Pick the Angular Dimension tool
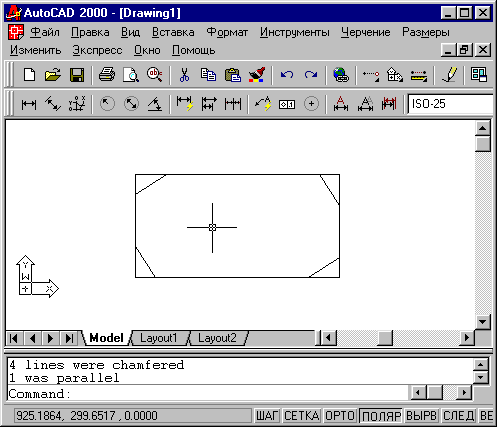This screenshot has height=427, width=497. point(155,104)
